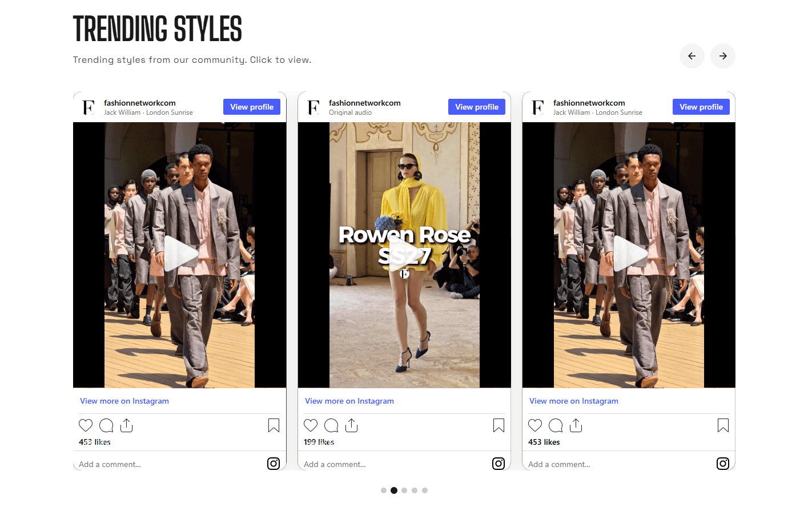Viewport: 812px width, 515px height.
Task: Share the rightmost Jack William post
Action: [x=576, y=425]
